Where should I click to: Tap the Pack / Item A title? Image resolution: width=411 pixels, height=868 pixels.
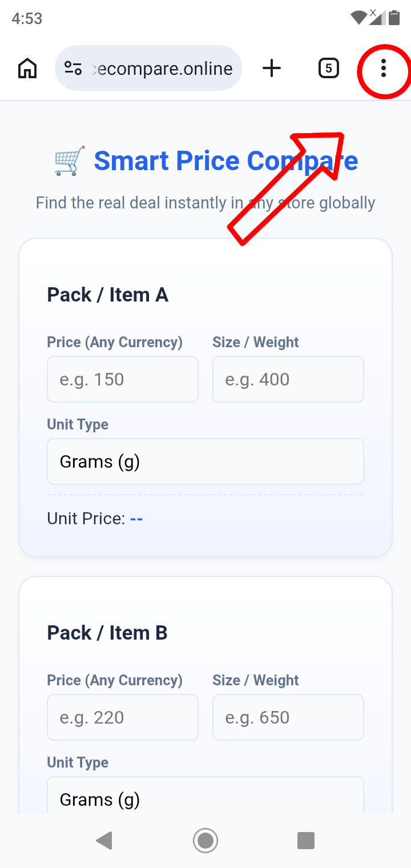coord(107,295)
